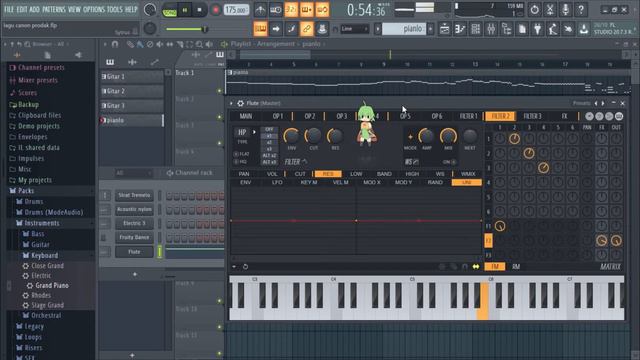640x360 pixels.
Task: Expand the Drums folder under Packs
Action: click(33, 202)
